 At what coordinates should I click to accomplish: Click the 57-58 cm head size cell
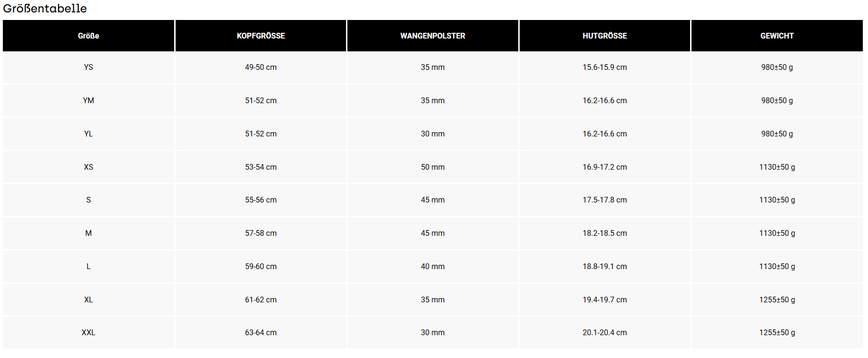click(x=261, y=233)
